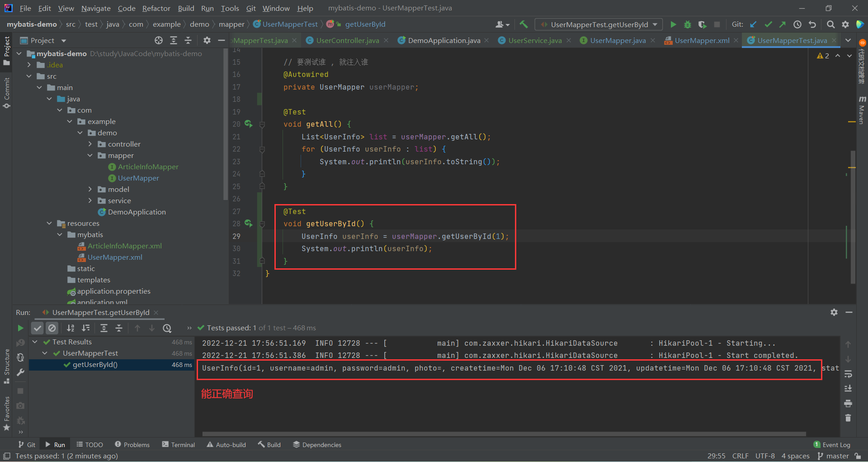
Task: Click run gutter icon beside getAll()
Action: coord(248,124)
